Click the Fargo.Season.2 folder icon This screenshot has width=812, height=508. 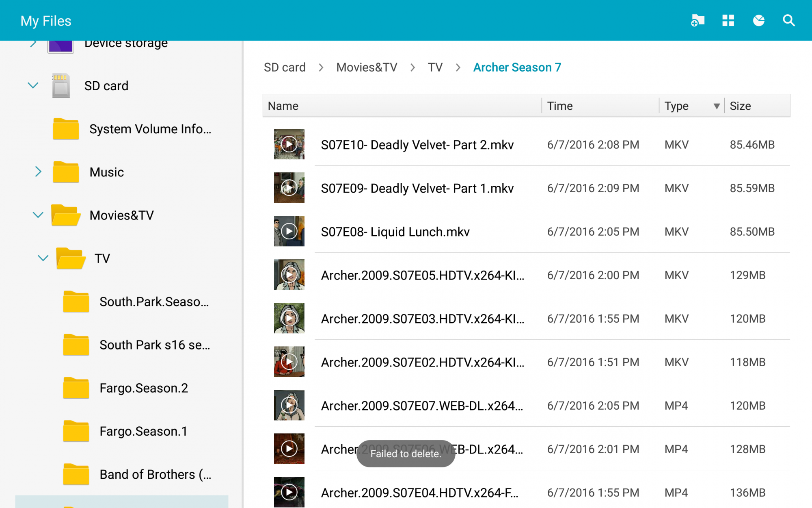[x=76, y=388]
